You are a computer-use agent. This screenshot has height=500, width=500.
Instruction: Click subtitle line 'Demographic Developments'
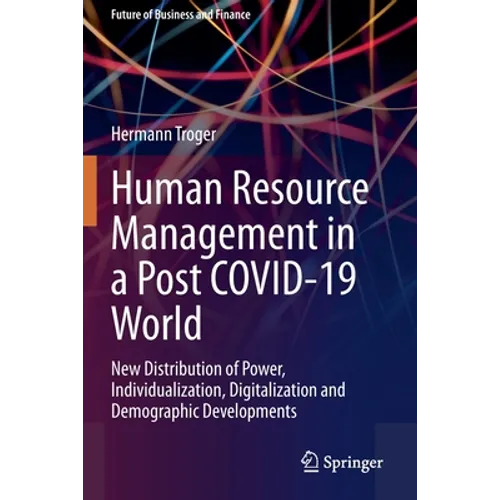pyautogui.click(x=204, y=411)
